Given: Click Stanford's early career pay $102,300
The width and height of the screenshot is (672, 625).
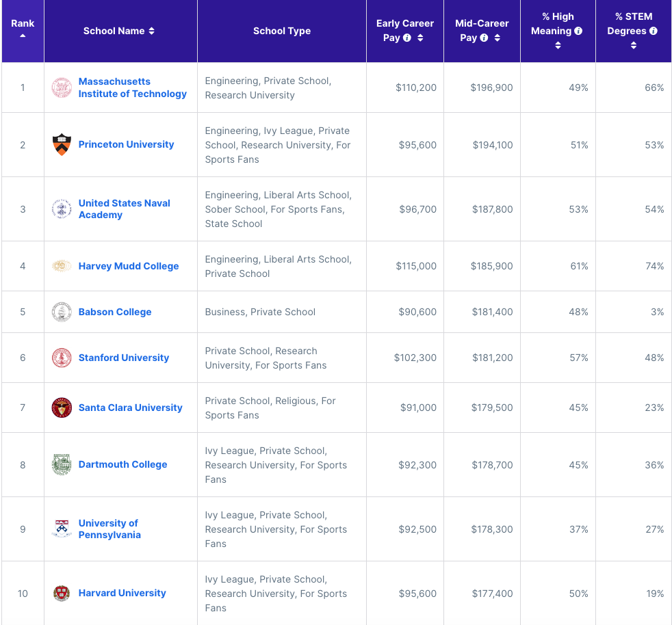Looking at the screenshot, I should [x=415, y=358].
